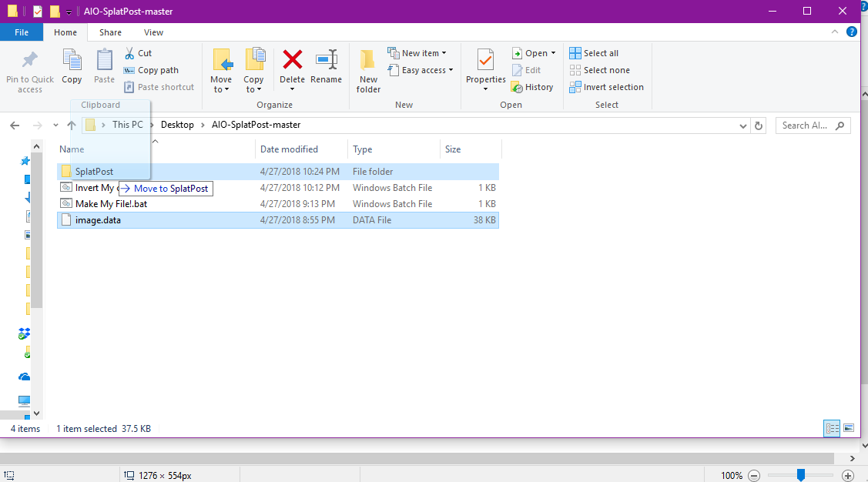Switch to details view in status bar

click(832, 428)
